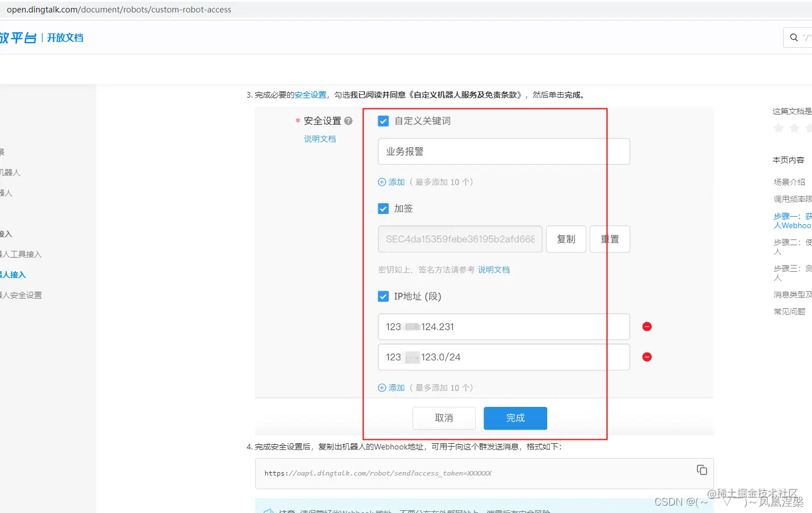Disable the IP地址(段) checkbox
The height and width of the screenshot is (513, 812).
tap(383, 296)
